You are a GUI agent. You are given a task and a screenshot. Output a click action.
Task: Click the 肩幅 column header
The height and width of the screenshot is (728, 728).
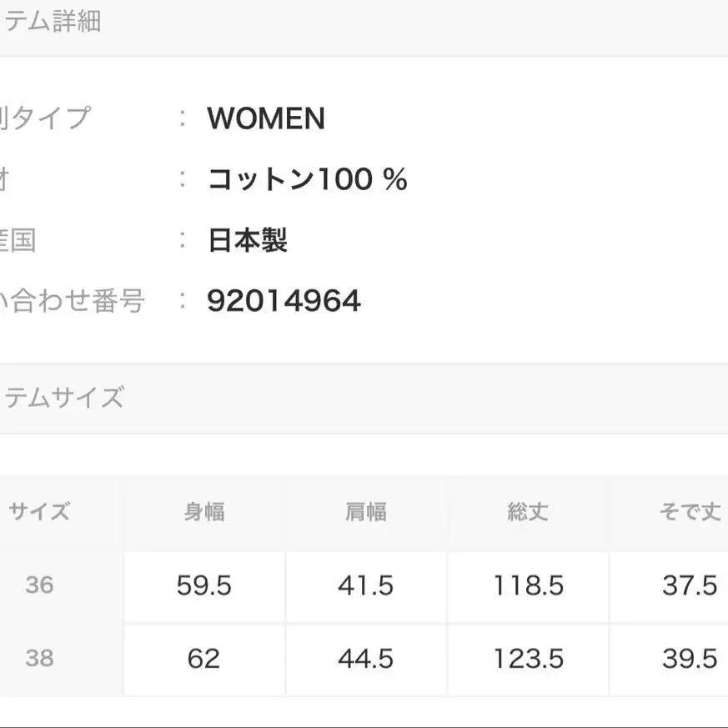click(366, 512)
